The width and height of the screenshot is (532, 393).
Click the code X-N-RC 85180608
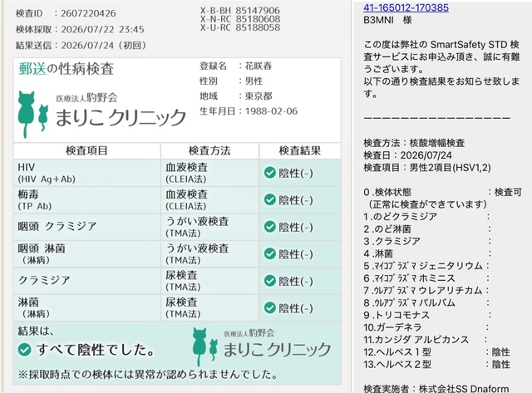tap(240, 19)
